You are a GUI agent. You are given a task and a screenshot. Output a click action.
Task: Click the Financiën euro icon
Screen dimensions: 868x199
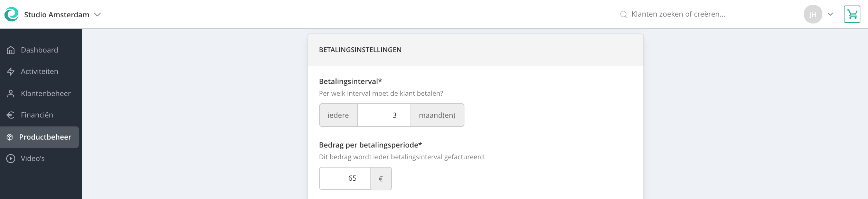(11, 115)
